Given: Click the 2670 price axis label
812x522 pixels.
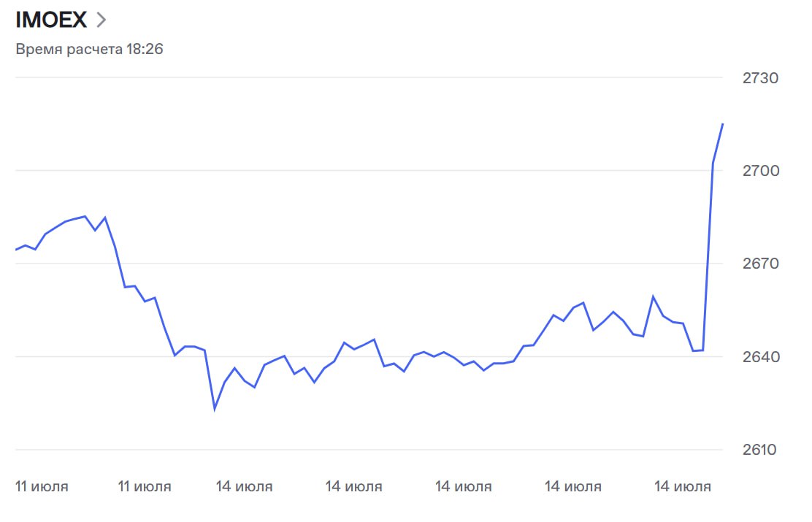Looking at the screenshot, I should click(x=761, y=264).
